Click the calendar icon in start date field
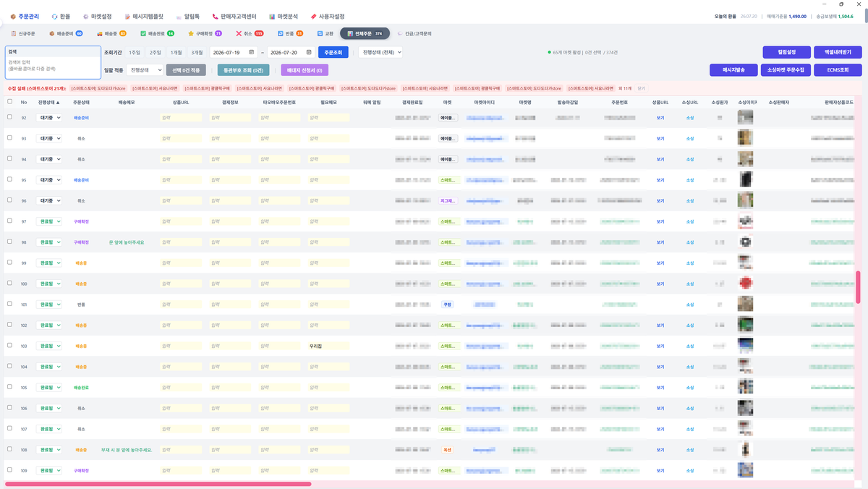This screenshot has width=868, height=489. pyautogui.click(x=251, y=52)
